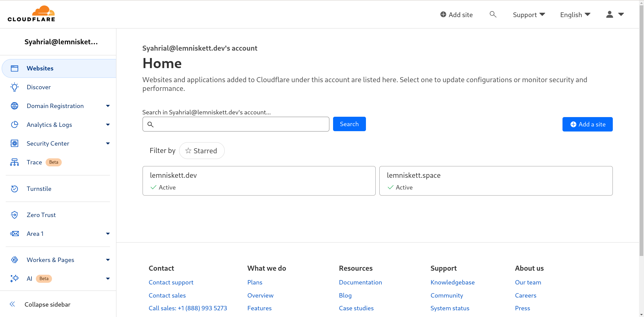Click the magnifier icon in top bar
Viewport: 644px width, 317px height.
click(493, 14)
